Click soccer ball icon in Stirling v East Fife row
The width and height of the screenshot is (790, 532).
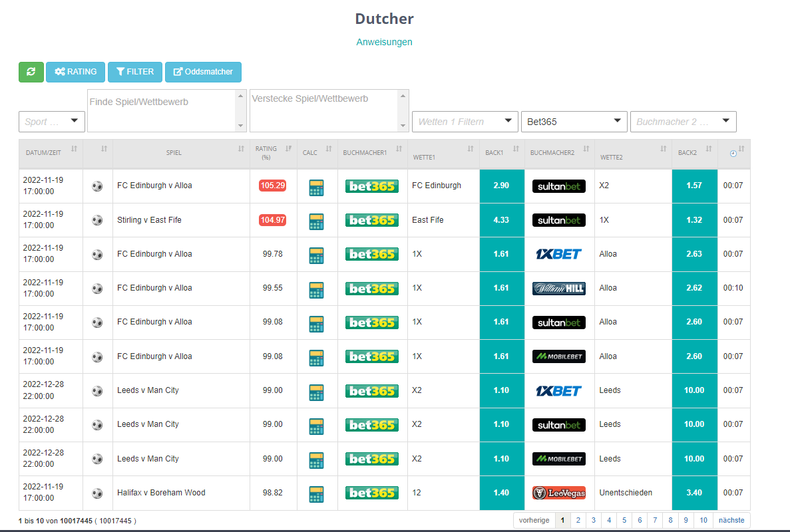(x=97, y=221)
